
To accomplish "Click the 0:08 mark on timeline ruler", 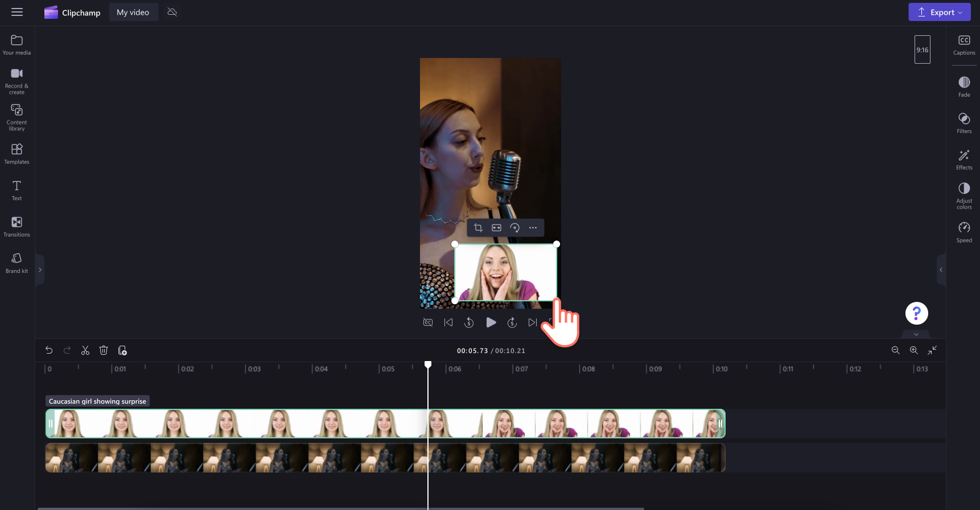I will [x=588, y=369].
